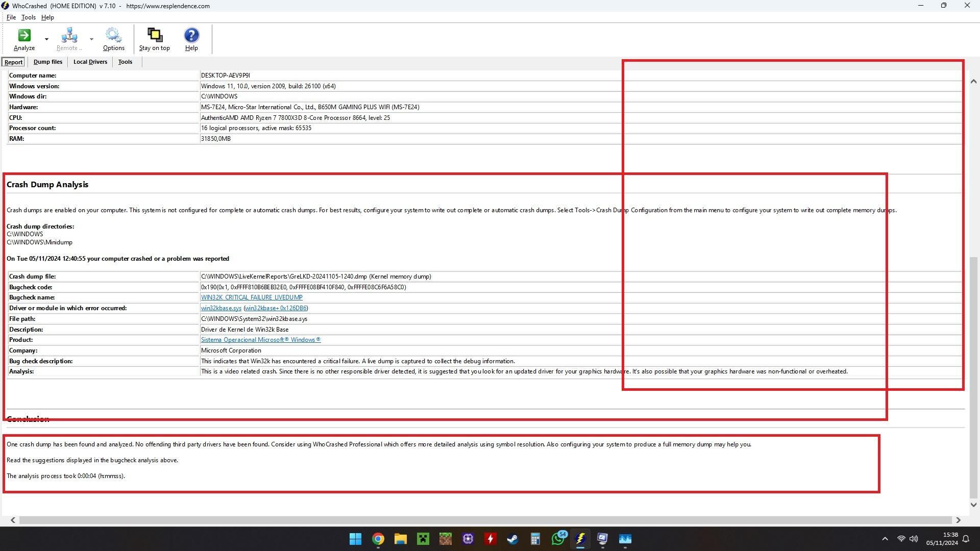Image resolution: width=980 pixels, height=551 pixels.
Task: Click the Microsoft Corporation company value
Action: pos(231,350)
